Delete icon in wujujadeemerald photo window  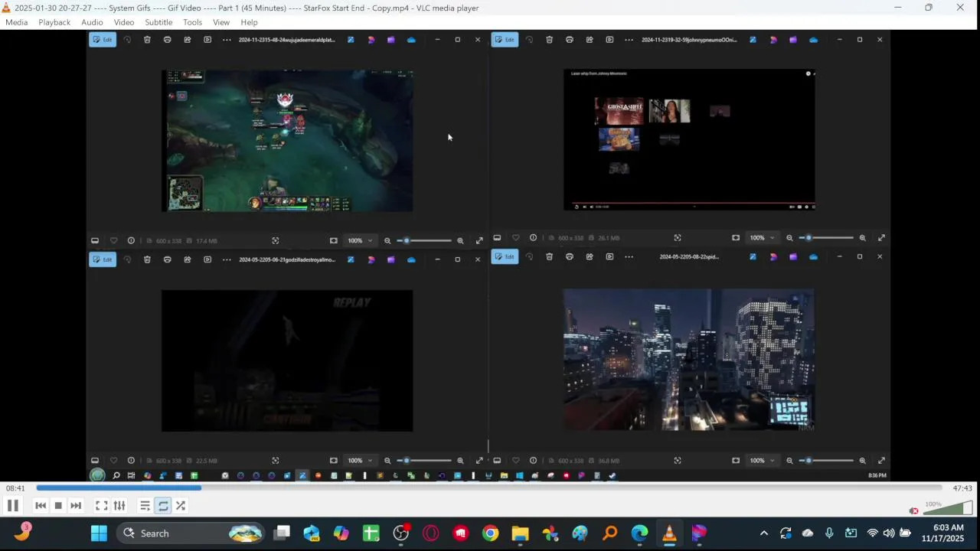(147, 40)
